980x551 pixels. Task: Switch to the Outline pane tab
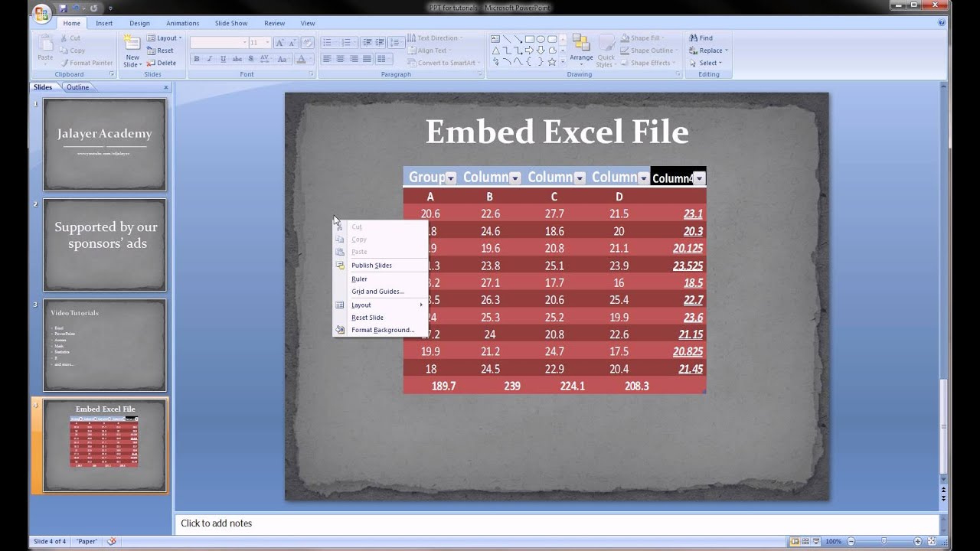[x=77, y=87]
